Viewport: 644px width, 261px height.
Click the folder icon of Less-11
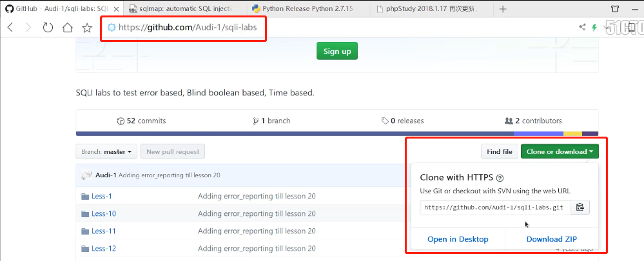point(85,231)
